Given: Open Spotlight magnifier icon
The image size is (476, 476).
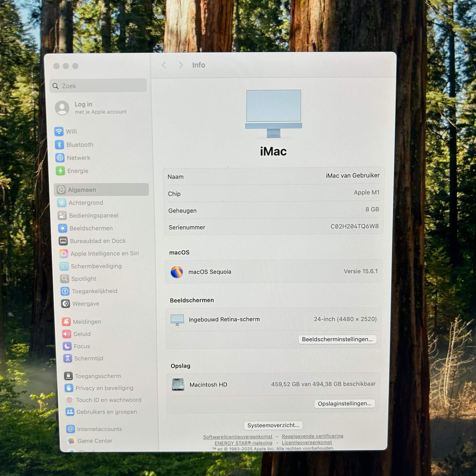Looking at the screenshot, I should tap(65, 279).
